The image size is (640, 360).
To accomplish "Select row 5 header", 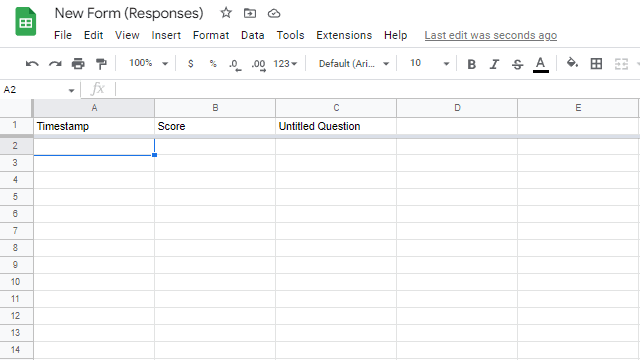I will (x=16, y=197).
